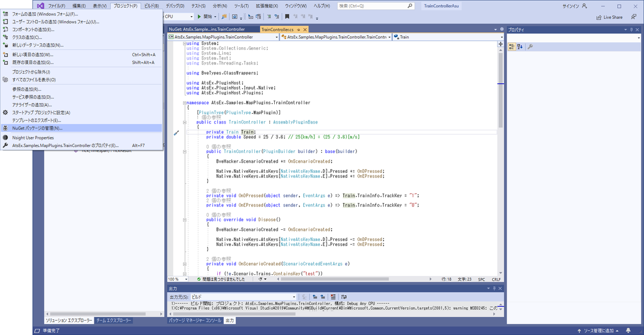The width and height of the screenshot is (644, 335).
Task: Choose 参照の追加 menu entry
Action: click(82, 89)
